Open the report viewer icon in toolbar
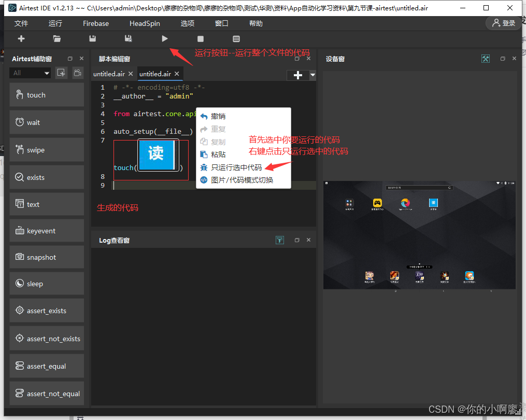The width and height of the screenshot is (526, 420). click(x=236, y=39)
